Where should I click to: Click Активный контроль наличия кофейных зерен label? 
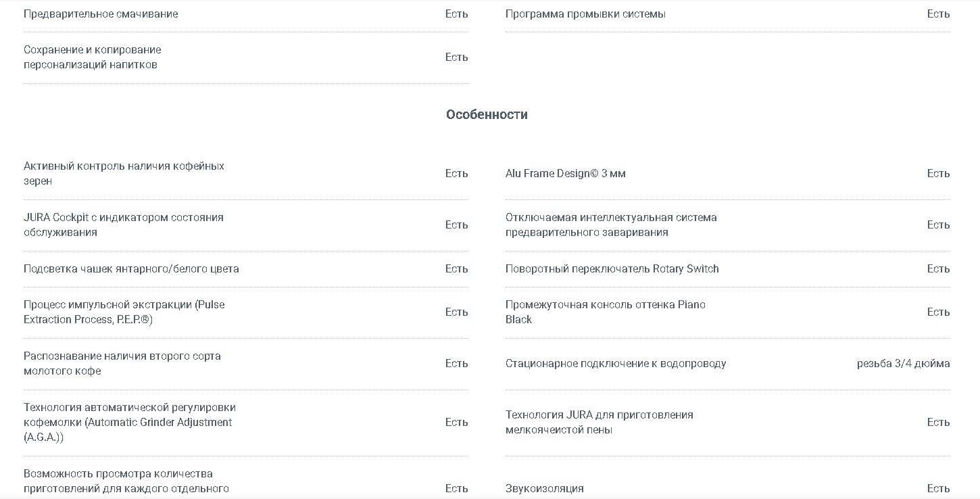pyautogui.click(x=124, y=173)
